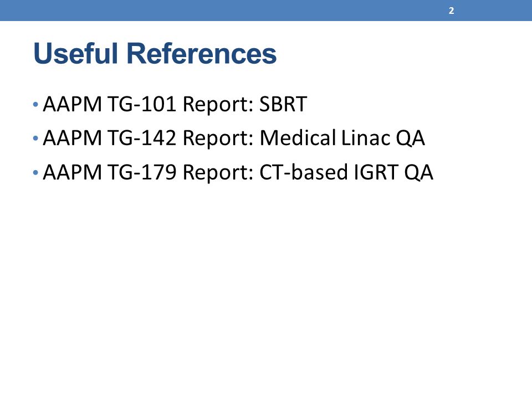Click the bullet dot before TG-142 line
Viewport: 532px width, 399px height.
point(35,139)
